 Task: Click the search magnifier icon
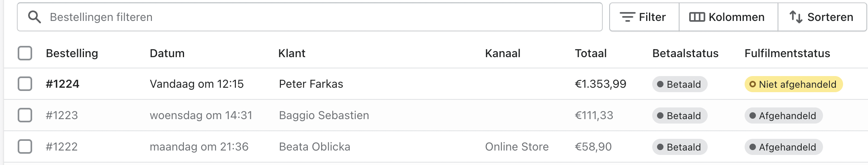[35, 17]
